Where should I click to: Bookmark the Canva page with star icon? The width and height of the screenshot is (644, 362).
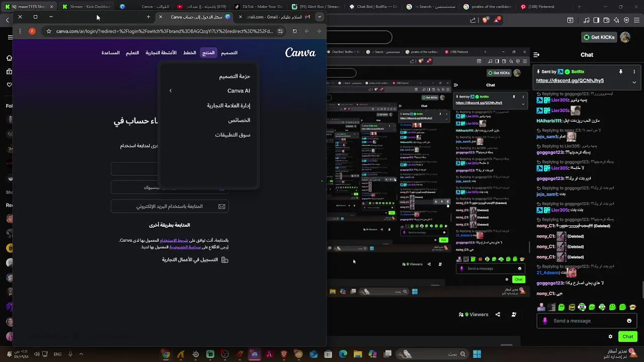pyautogui.click(x=49, y=31)
